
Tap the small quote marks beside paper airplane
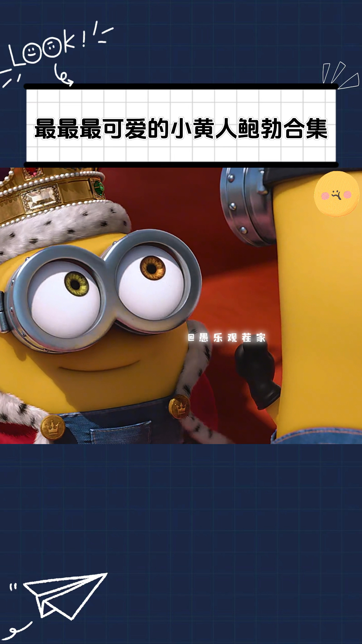pyautogui.click(x=13, y=587)
